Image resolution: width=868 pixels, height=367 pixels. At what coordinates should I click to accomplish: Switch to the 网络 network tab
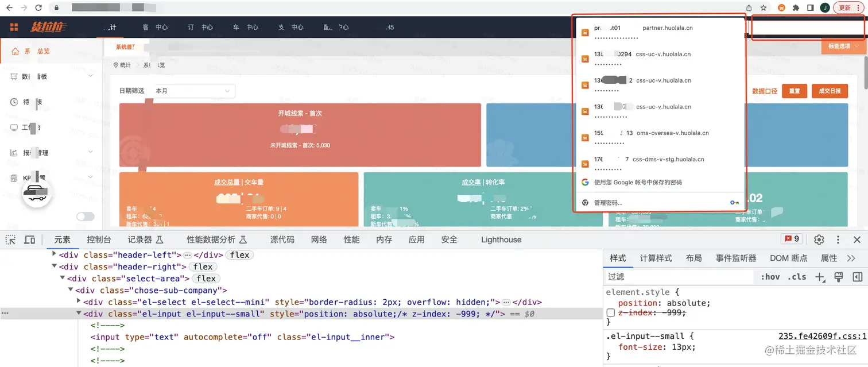(x=319, y=239)
